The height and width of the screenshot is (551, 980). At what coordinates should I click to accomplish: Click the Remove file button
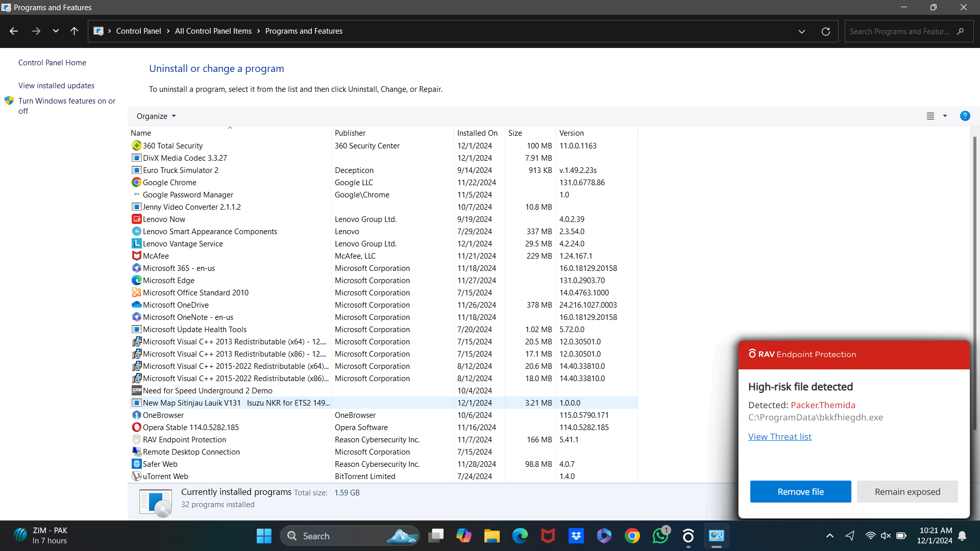pos(800,491)
